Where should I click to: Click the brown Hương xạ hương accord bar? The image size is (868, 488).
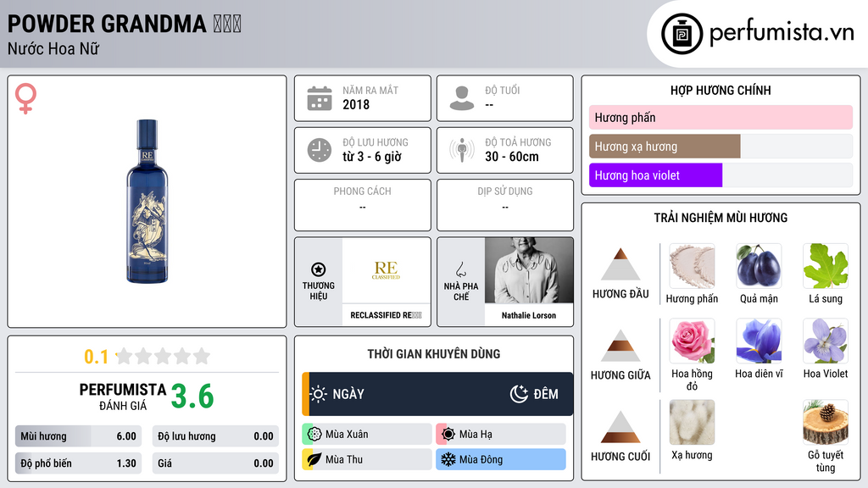(665, 146)
